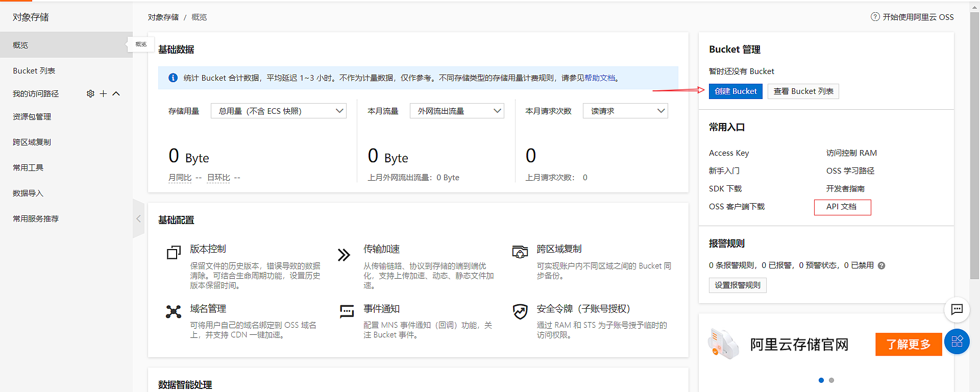This screenshot has width=980, height=392.
Task: Open the help icon next to 开始使用阿里云 OSS
Action: click(x=875, y=17)
